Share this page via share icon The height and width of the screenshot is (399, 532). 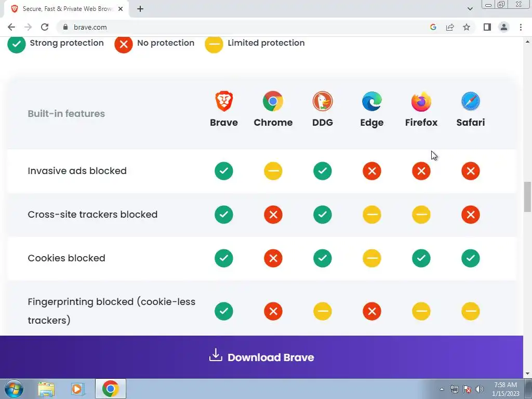pos(450,27)
